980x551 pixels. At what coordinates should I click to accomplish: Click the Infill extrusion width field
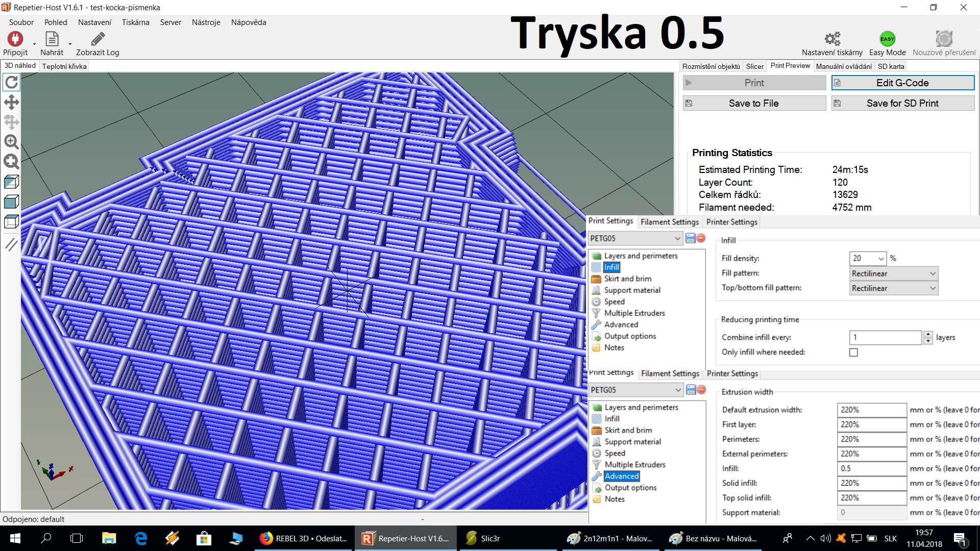(871, 468)
